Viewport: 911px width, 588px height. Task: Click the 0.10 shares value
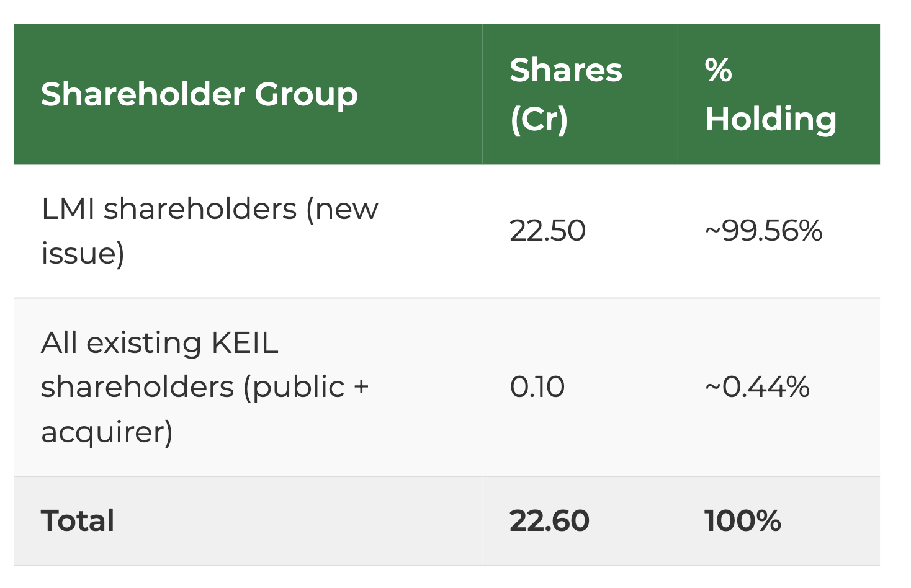[x=537, y=387]
